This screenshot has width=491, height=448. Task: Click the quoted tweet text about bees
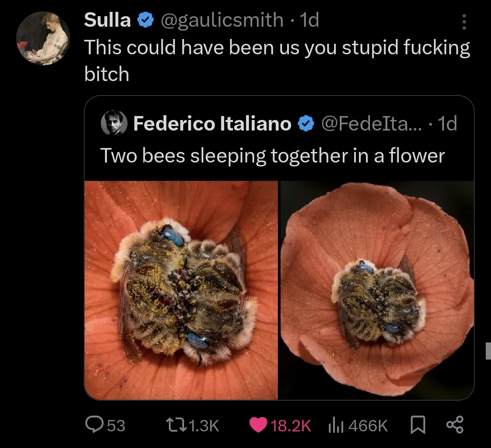click(273, 155)
